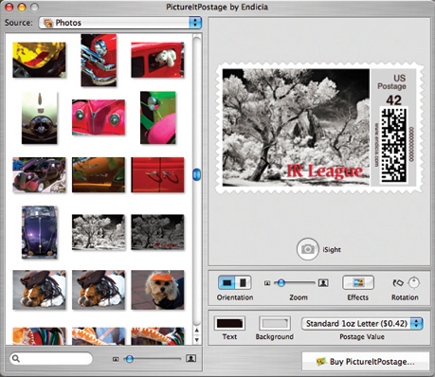Screen dimensions: 435x377
Task: Click the scrollbar down arrow
Action: [x=197, y=340]
